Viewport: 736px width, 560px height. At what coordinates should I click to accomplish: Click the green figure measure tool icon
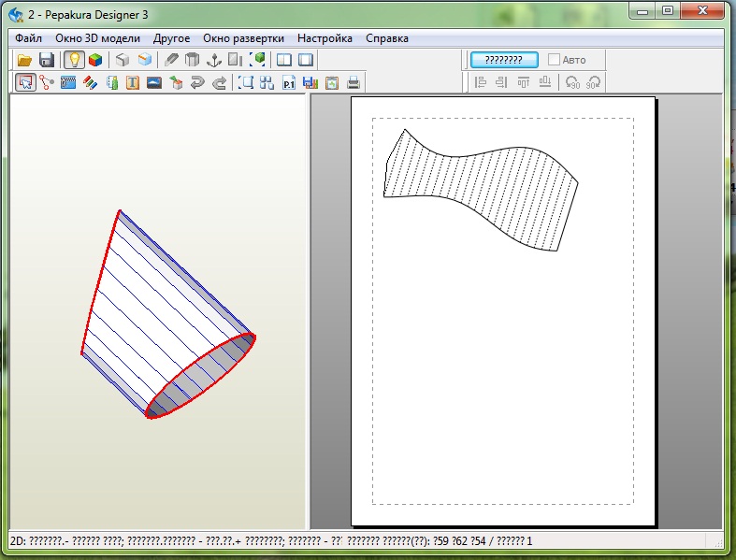point(111,83)
